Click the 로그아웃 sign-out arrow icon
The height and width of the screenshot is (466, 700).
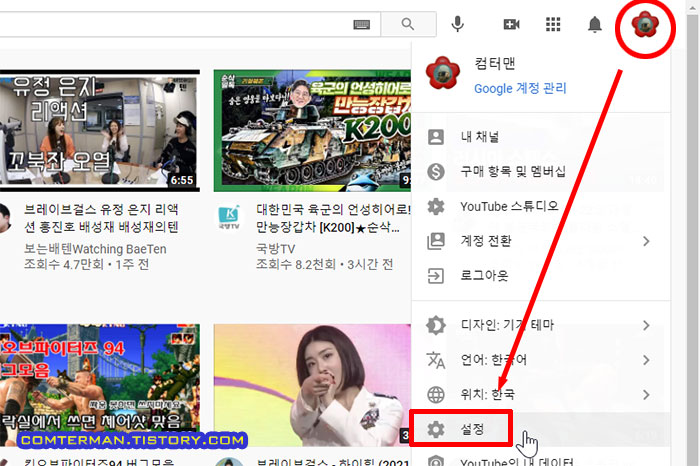[x=436, y=276]
